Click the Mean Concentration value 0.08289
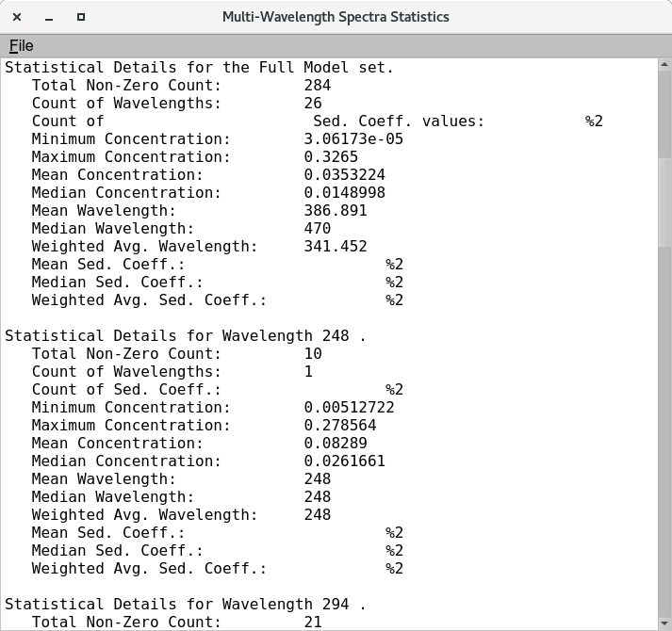 (x=336, y=443)
